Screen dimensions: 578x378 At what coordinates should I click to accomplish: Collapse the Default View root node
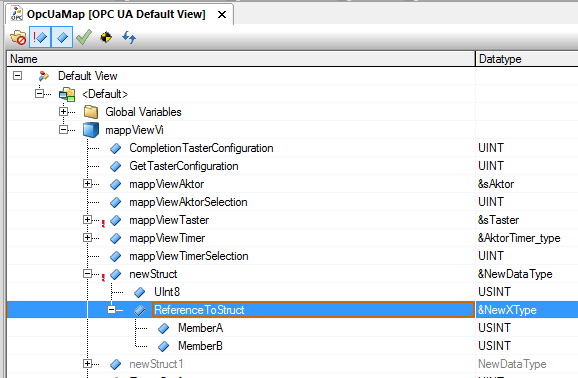tap(17, 76)
